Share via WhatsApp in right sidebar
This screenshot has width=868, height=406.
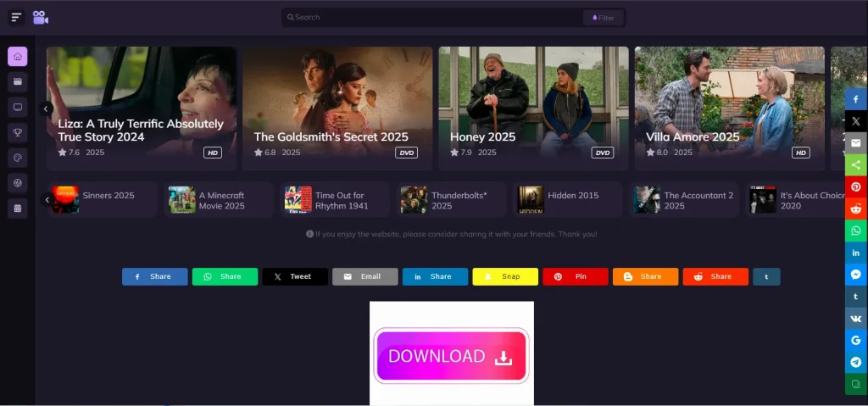(x=856, y=231)
